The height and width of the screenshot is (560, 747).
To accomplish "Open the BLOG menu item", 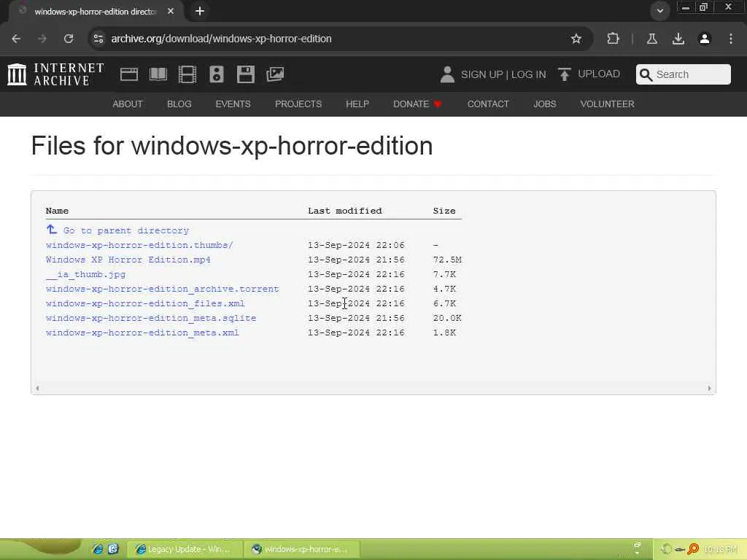I will click(179, 104).
